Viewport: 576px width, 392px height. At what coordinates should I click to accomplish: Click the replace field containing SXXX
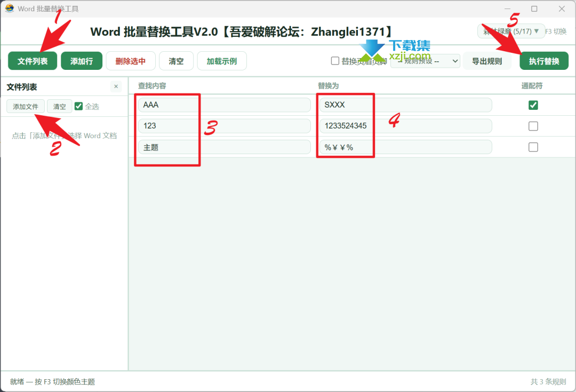(x=405, y=105)
